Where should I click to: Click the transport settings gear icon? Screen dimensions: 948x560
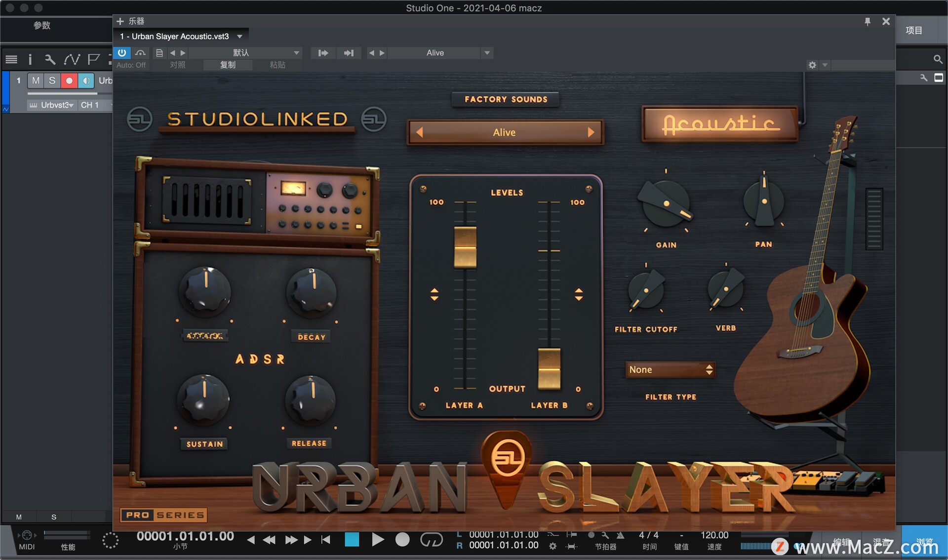tap(553, 546)
